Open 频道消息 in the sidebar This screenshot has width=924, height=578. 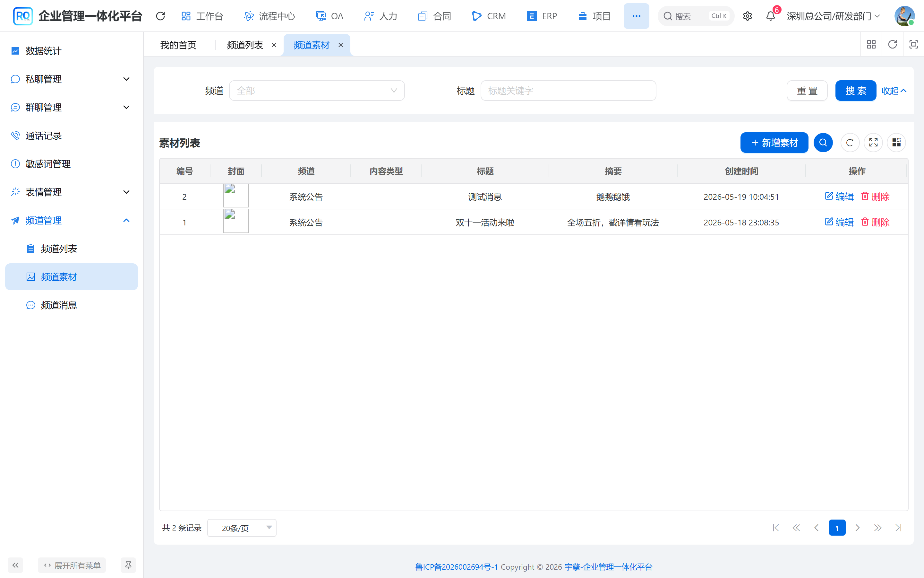72,305
